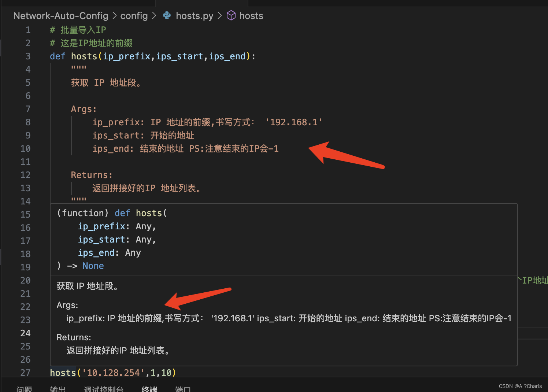Click the comment '# 批量导入IP'

[x=78, y=30]
